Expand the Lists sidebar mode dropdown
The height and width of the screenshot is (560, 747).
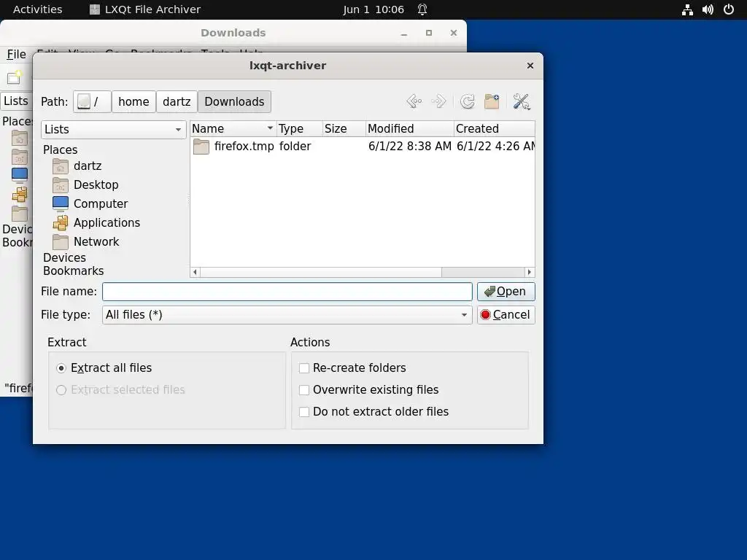coord(113,130)
